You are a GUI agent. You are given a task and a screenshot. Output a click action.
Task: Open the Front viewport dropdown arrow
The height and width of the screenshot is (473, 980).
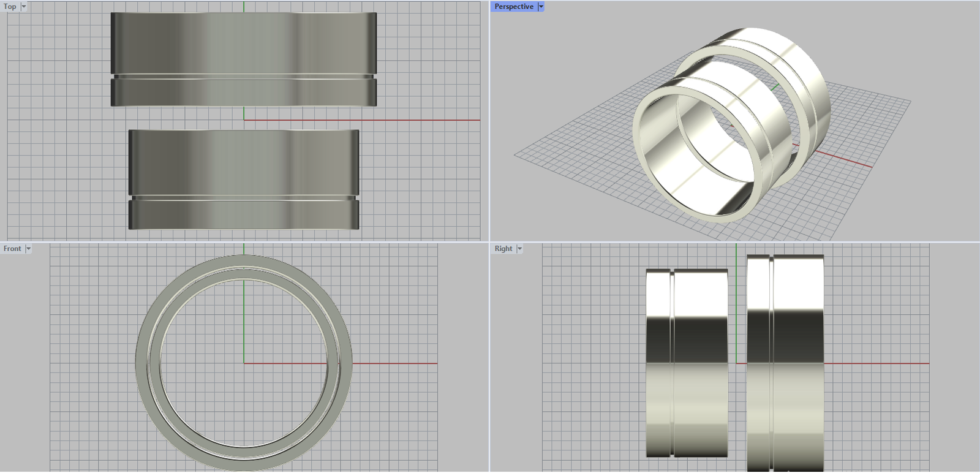point(28,249)
